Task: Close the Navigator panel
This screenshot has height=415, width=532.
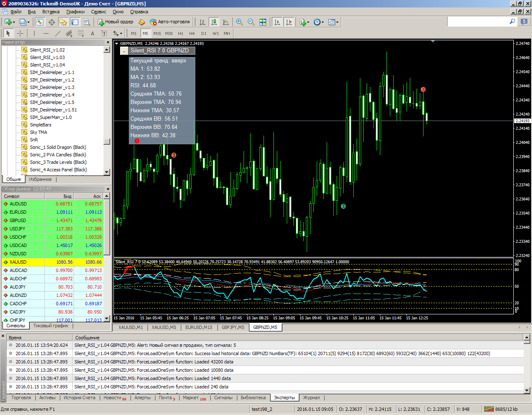Action: pyautogui.click(x=108, y=42)
